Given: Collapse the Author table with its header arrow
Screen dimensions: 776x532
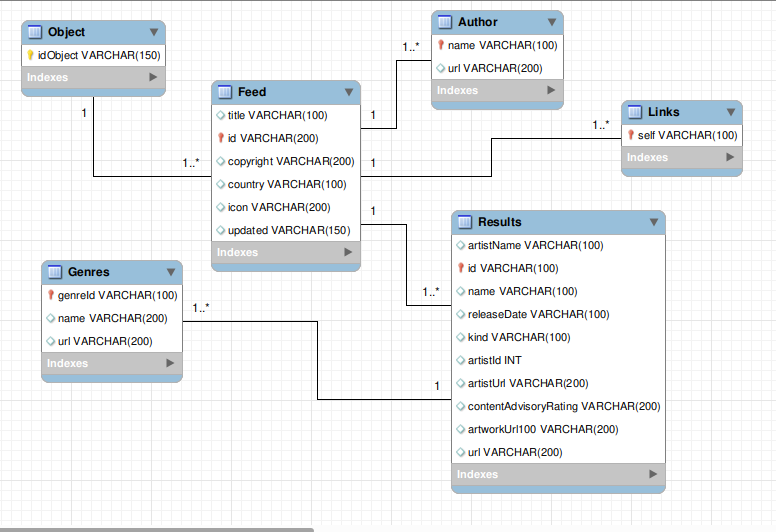Looking at the screenshot, I should 552,22.
